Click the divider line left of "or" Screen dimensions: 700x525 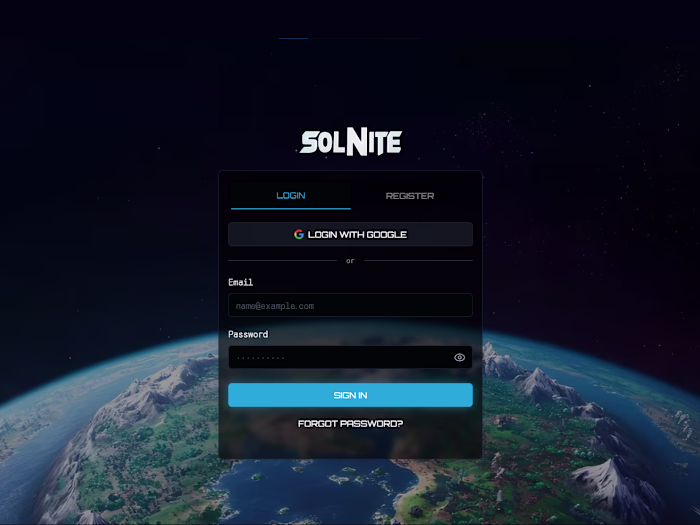pyautogui.click(x=283, y=261)
